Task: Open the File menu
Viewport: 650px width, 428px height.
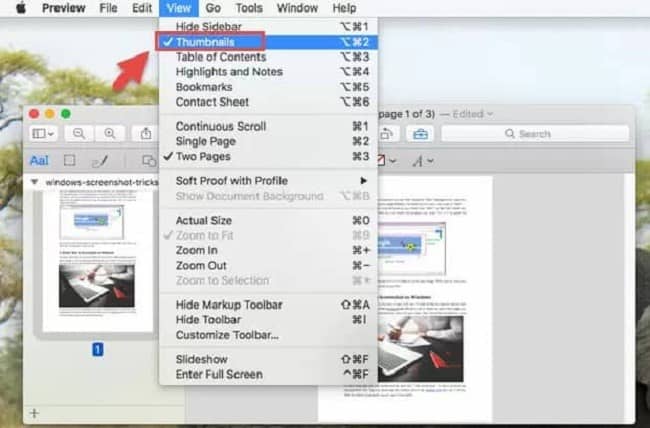Action: click(x=108, y=8)
